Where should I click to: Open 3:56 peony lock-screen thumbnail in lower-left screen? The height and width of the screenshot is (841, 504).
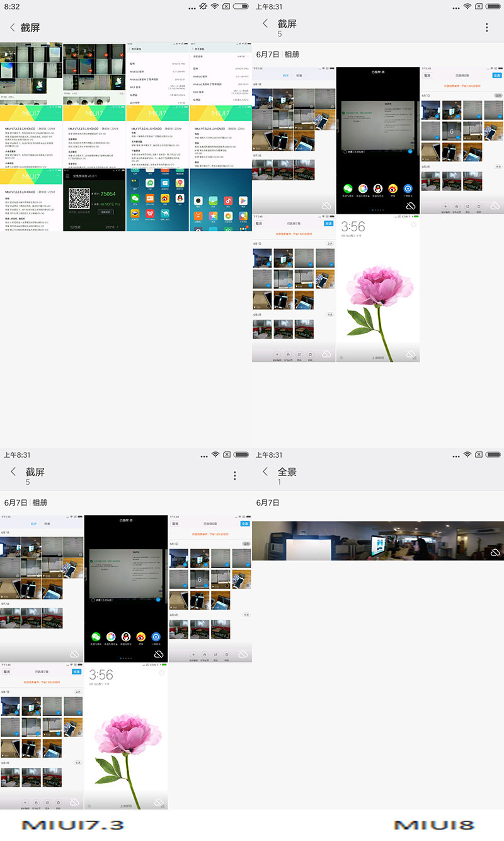coord(125,736)
